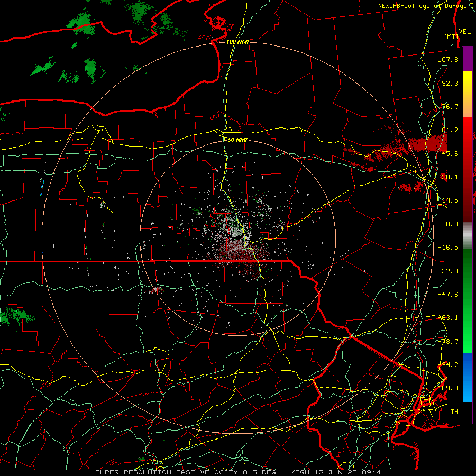Select the 92.3 velocity scale value
Screen dimensions: 476x476
(450, 83)
